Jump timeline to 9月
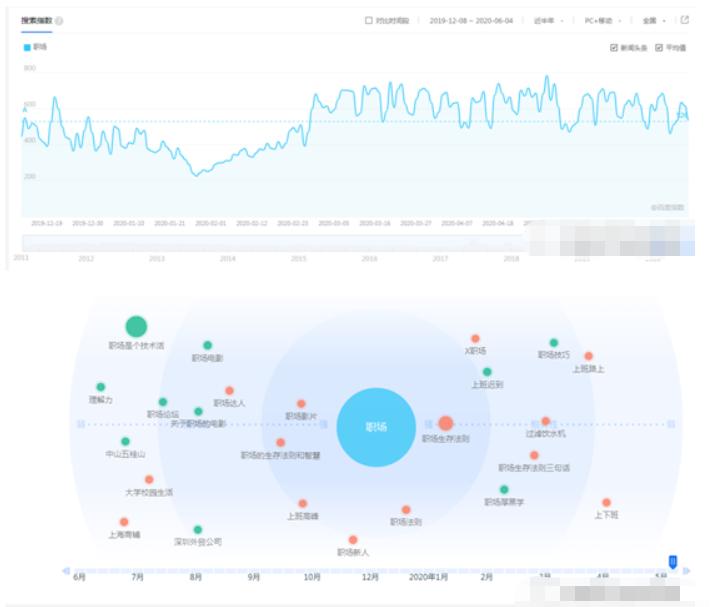Image resolution: width=721 pixels, height=607 pixels. (254, 577)
